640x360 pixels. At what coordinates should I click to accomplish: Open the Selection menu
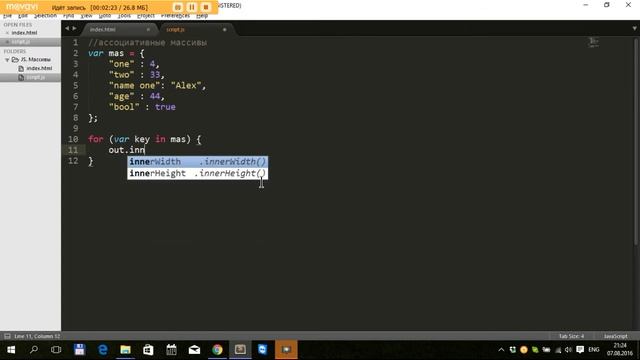(x=45, y=16)
